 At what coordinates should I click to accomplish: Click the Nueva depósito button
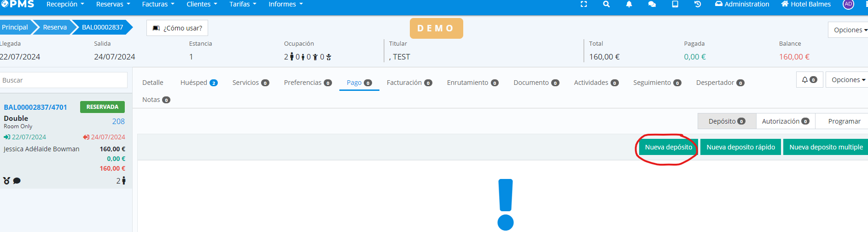[x=668, y=147]
